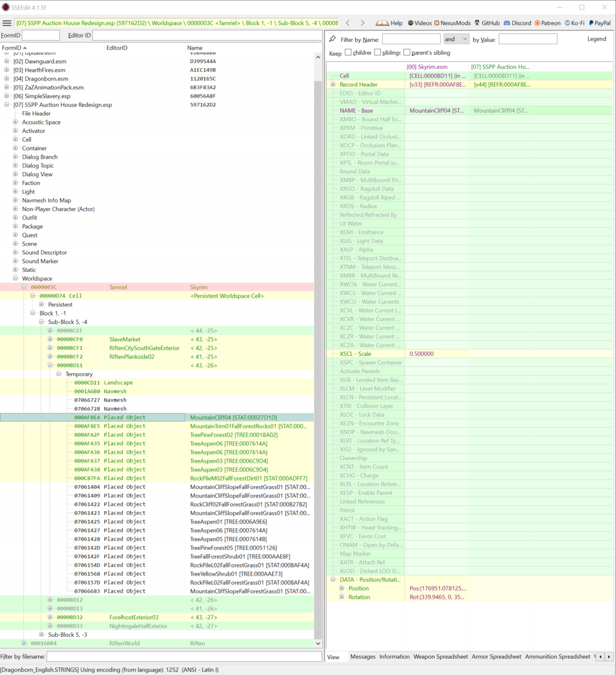The height and width of the screenshot is (675, 616).
Task: Click the FormID input field
Action: (x=41, y=35)
